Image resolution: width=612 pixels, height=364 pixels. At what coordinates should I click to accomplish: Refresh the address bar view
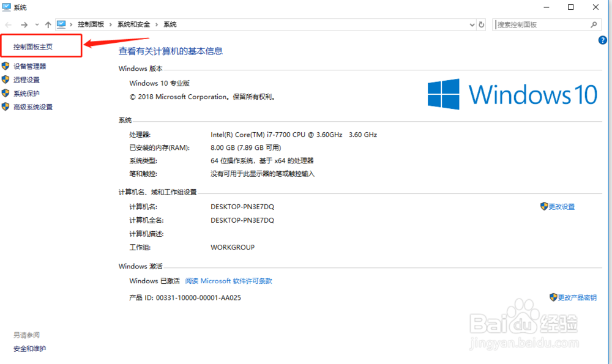pyautogui.click(x=481, y=24)
